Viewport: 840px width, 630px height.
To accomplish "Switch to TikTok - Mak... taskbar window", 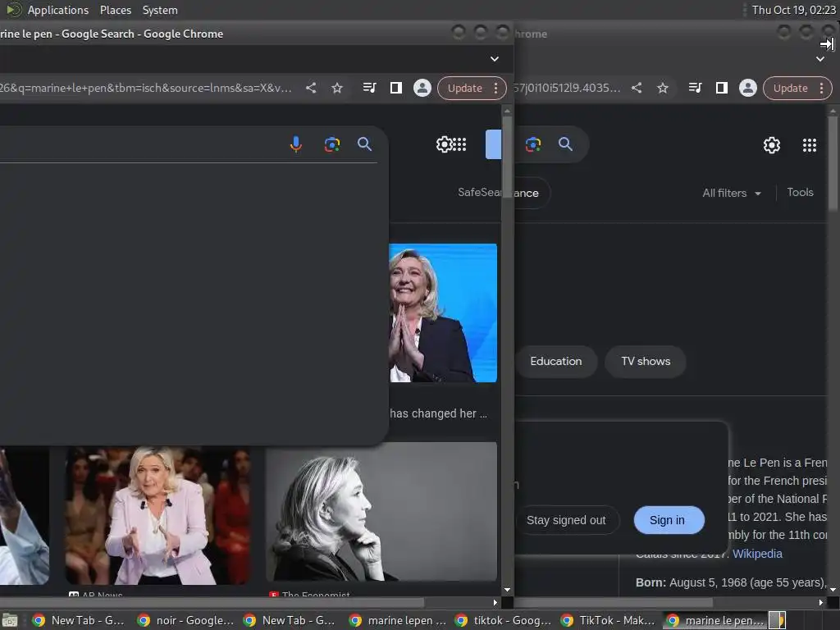I will [609, 620].
